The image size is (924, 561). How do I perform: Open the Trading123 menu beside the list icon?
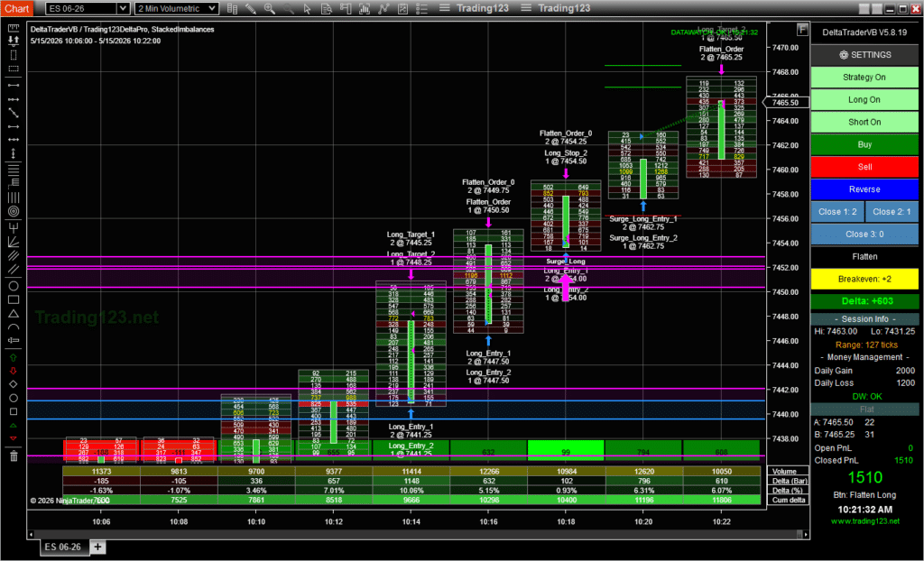[475, 8]
